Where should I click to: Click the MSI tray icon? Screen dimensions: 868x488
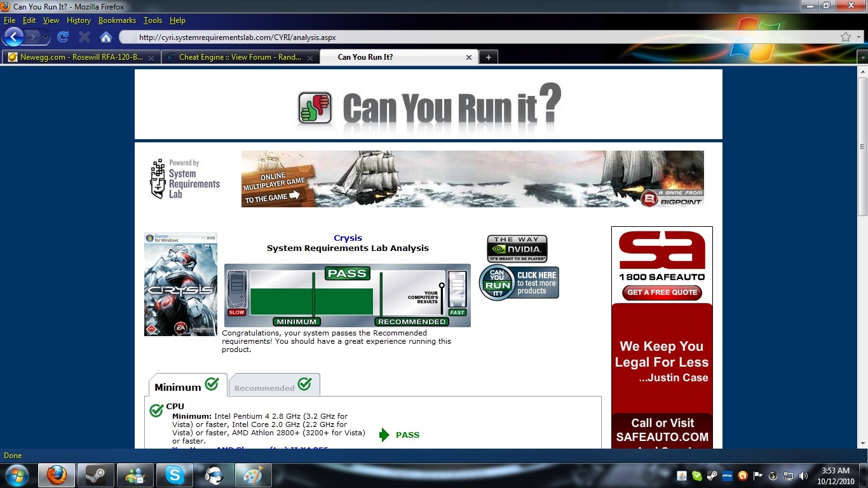[x=728, y=475]
